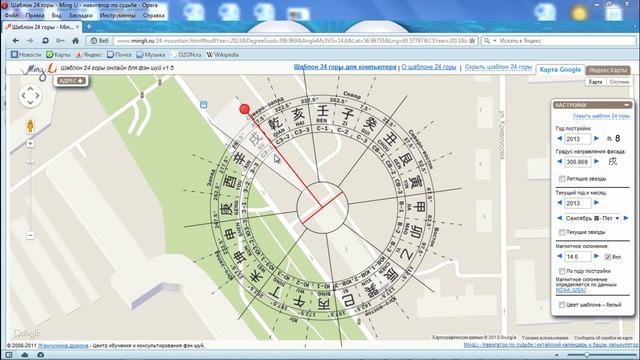Open the month dropdown showing Сентябрь
This screenshot has height=360, width=640.
coord(592,218)
